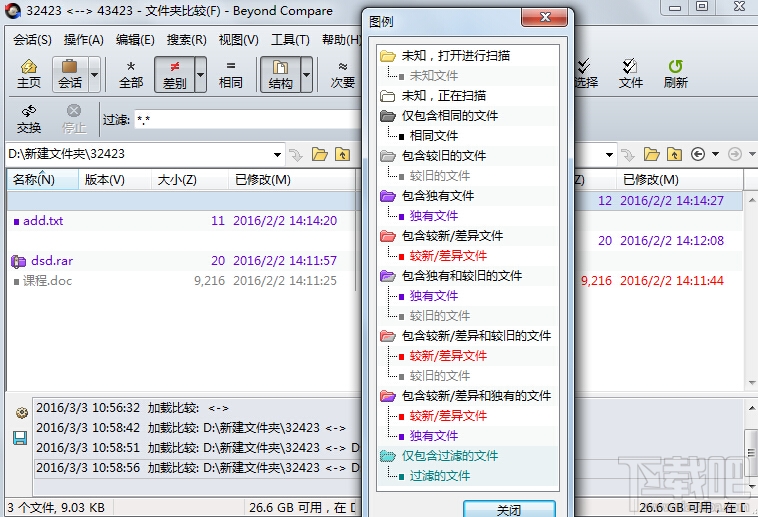Click the right pane back arrow
This screenshot has height=517, width=758.
(x=698, y=154)
